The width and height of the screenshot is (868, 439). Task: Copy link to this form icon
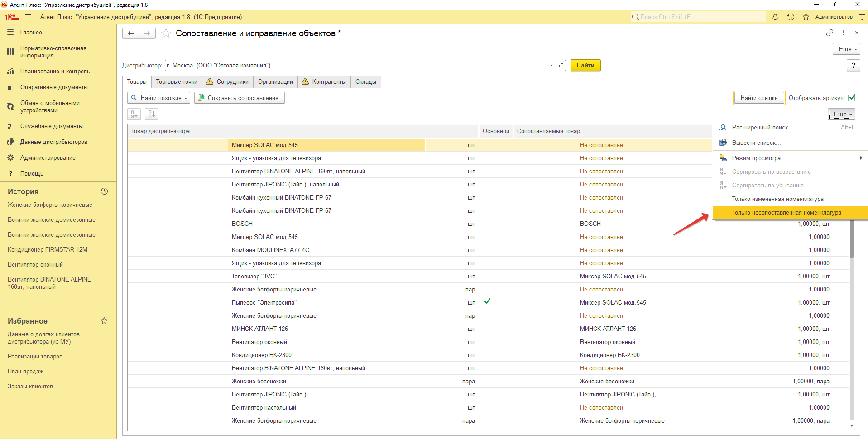coord(830,33)
